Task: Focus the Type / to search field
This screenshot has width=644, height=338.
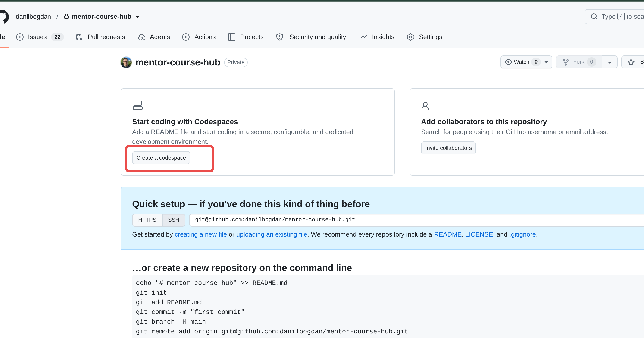Action: point(615,17)
